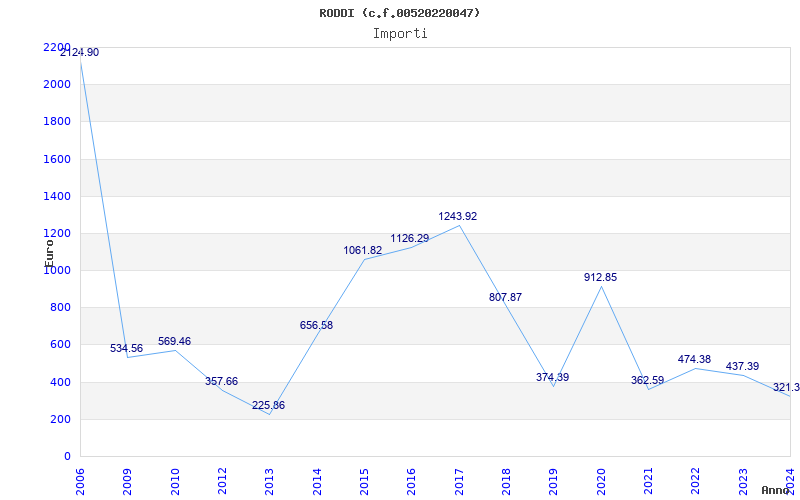The image size is (800, 500).
Task: Click the 807.87 data label
Action: [x=506, y=297]
